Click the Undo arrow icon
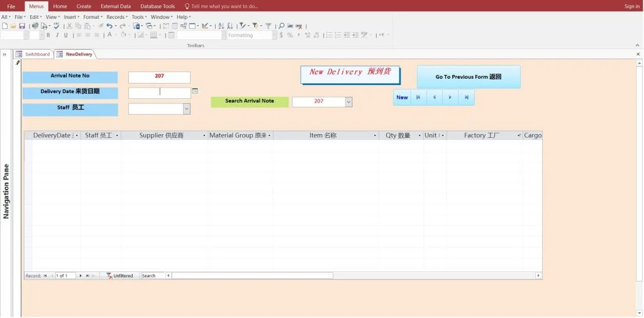The width and height of the screenshot is (644, 318). point(109,26)
